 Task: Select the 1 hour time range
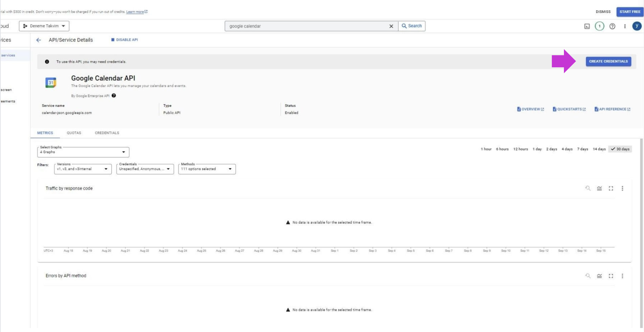486,149
